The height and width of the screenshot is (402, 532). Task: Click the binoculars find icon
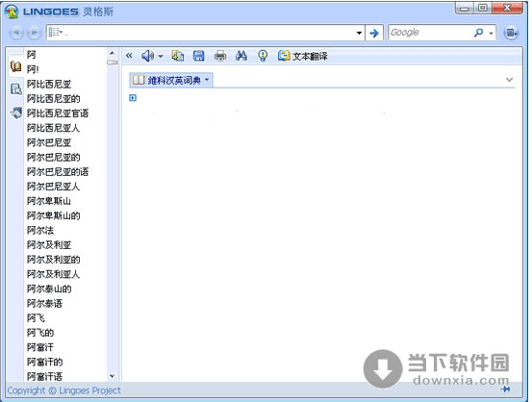click(x=241, y=56)
